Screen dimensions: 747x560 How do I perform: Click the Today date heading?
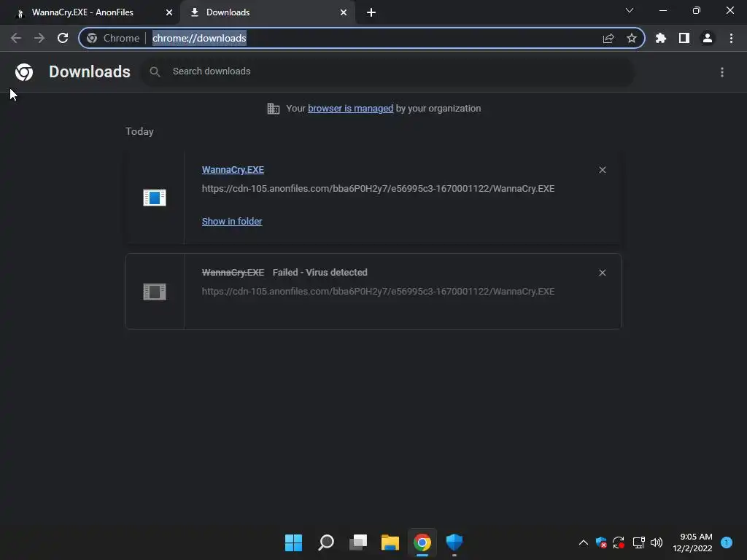[x=139, y=131]
